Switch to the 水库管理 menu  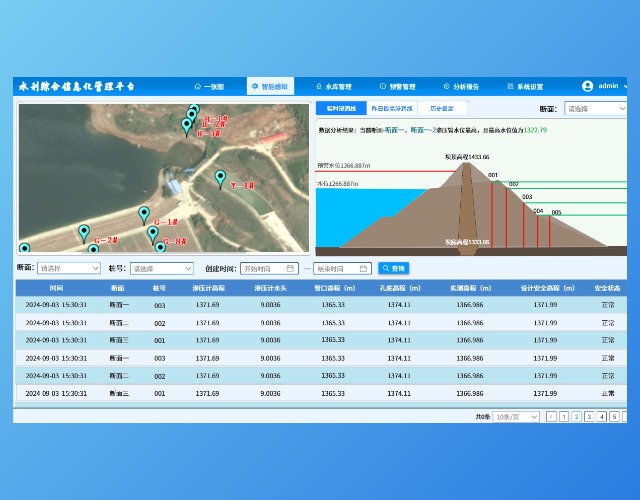pyautogui.click(x=332, y=87)
